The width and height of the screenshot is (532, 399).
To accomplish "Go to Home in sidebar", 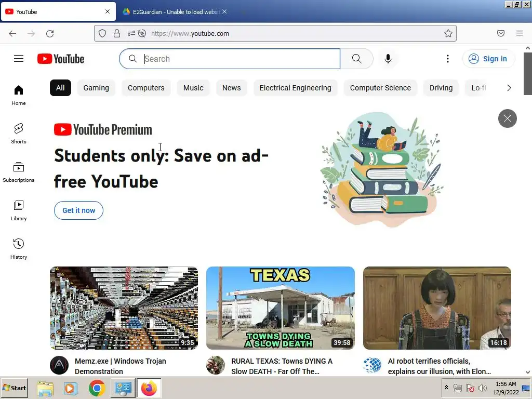I will 19,96.
